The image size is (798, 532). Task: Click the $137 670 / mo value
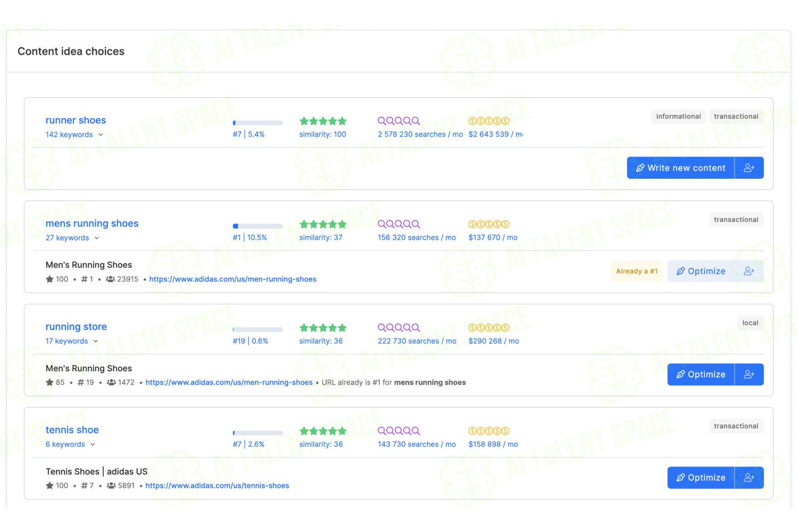pos(493,237)
